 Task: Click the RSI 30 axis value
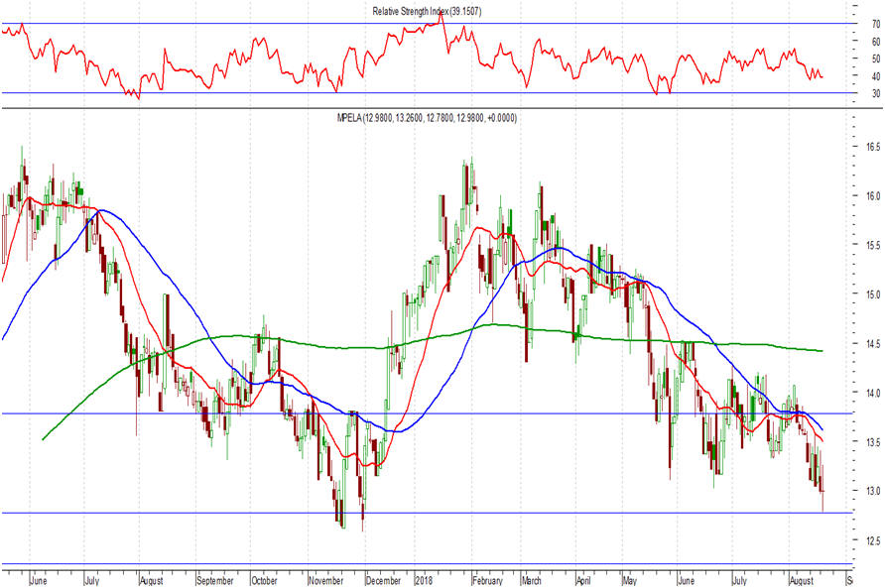(876, 93)
